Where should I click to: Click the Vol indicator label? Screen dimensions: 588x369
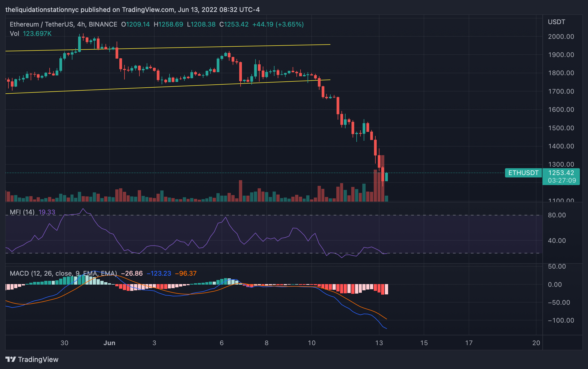(14, 34)
